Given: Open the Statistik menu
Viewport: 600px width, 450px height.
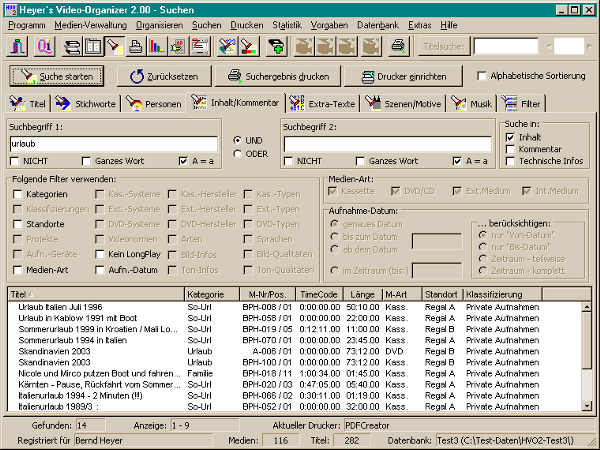Looking at the screenshot, I should [286, 22].
